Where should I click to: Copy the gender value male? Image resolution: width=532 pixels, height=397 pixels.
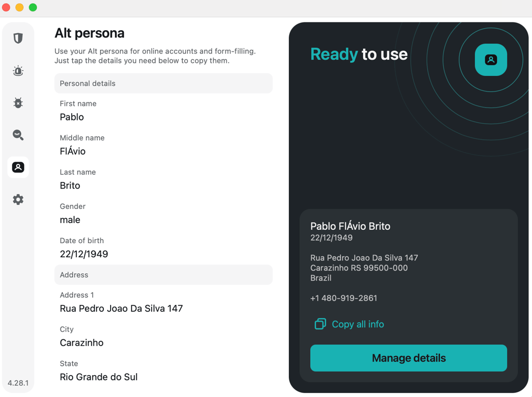pyautogui.click(x=70, y=220)
